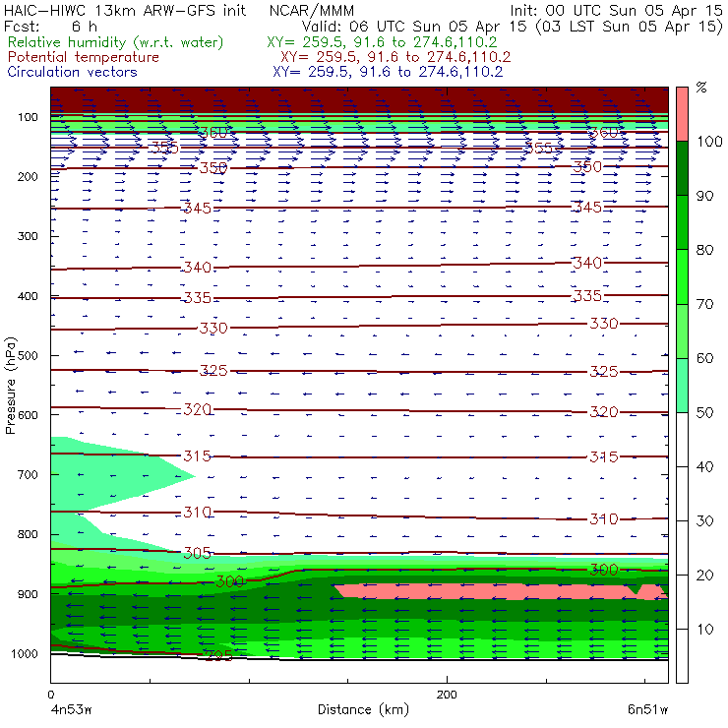Click the pink saturated humidity band in the plot
This screenshot has height=728, width=728.
(x=502, y=591)
